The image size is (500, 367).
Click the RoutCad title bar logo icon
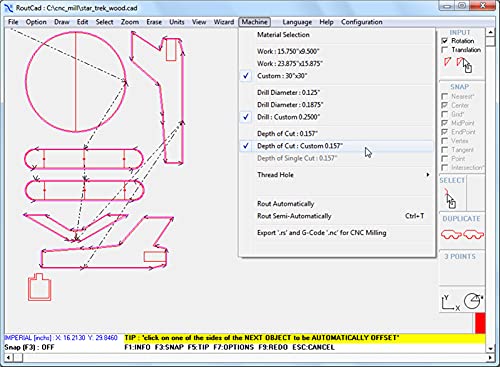[9, 8]
